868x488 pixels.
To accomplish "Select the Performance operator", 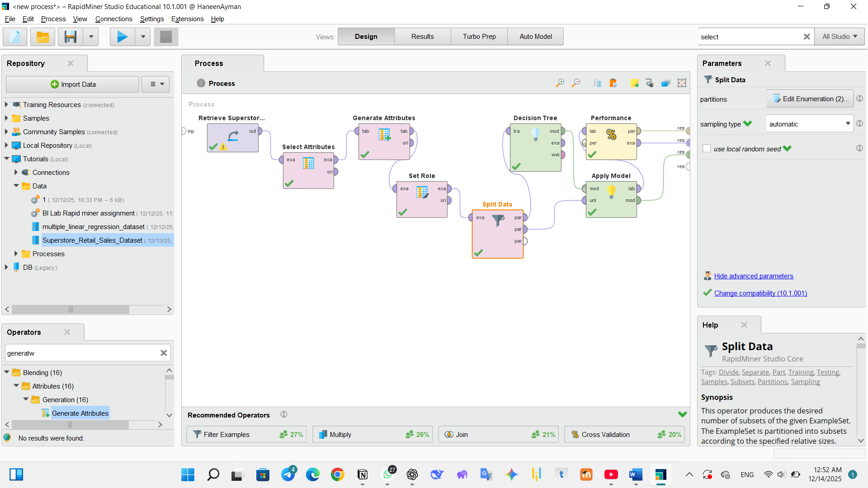I will pyautogui.click(x=611, y=141).
